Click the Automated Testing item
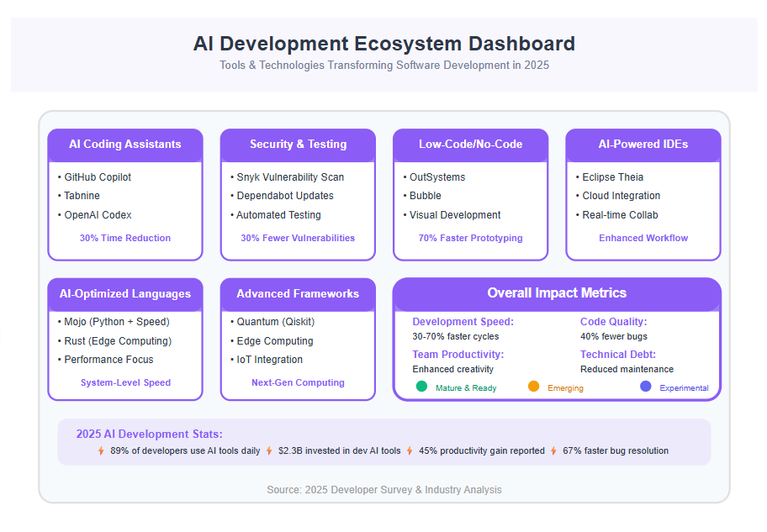 (x=276, y=215)
